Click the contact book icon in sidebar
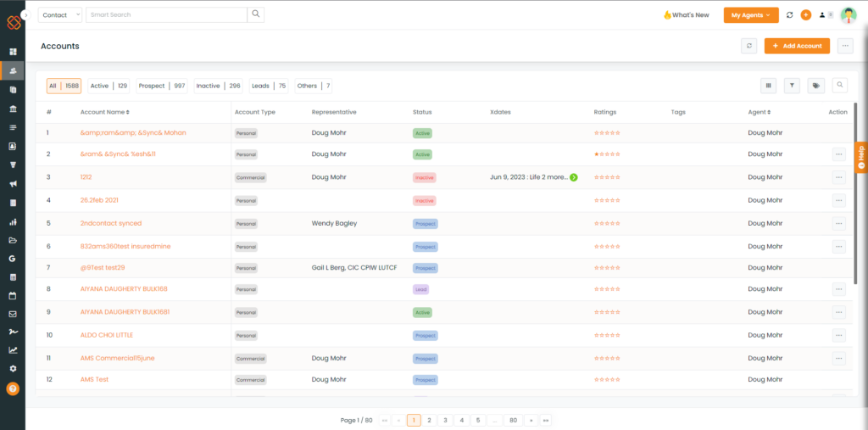This screenshot has height=430, width=868. point(13,146)
